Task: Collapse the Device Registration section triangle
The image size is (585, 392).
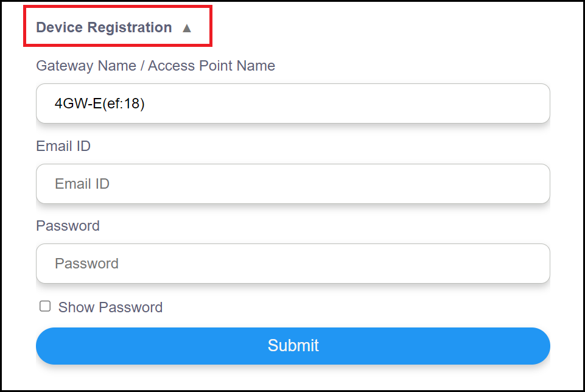Action: [x=187, y=28]
